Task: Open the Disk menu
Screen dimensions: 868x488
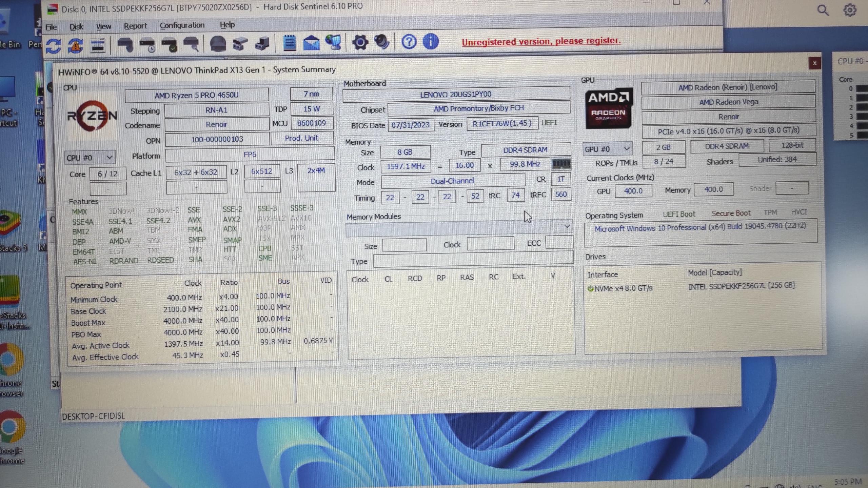Action: tap(76, 27)
